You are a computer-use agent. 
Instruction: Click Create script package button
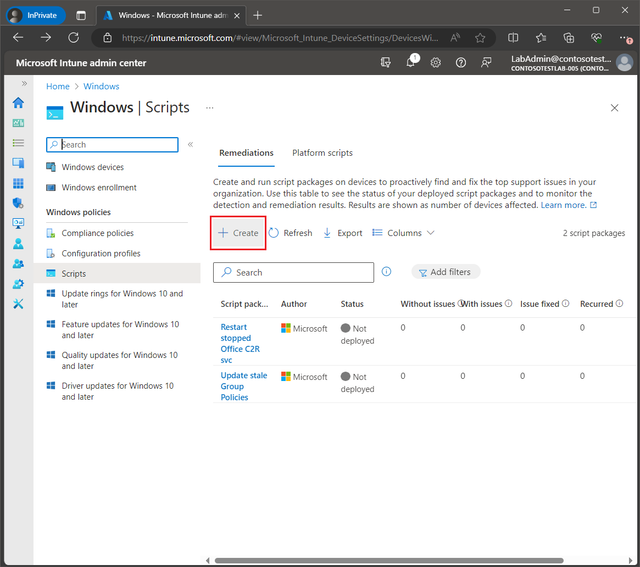tap(238, 233)
